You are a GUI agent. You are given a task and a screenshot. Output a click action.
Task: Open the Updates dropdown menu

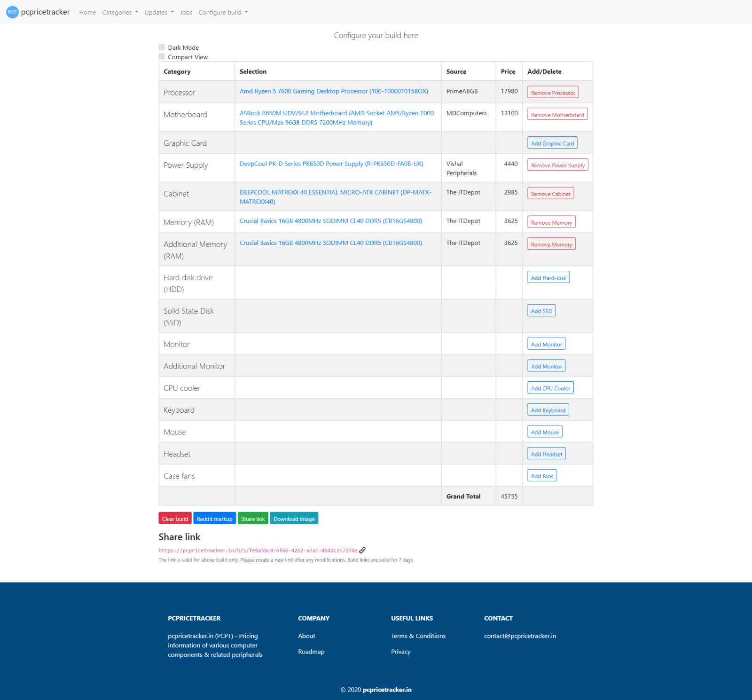pyautogui.click(x=159, y=12)
